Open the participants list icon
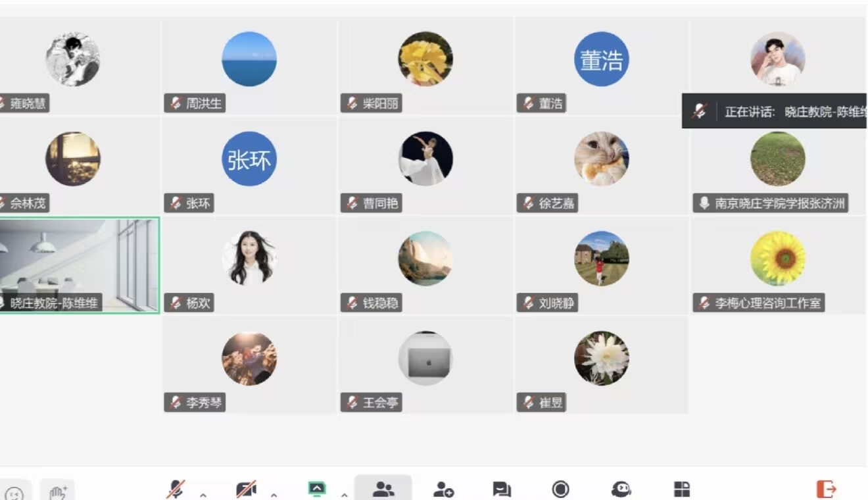This screenshot has width=868, height=500. coord(383,489)
